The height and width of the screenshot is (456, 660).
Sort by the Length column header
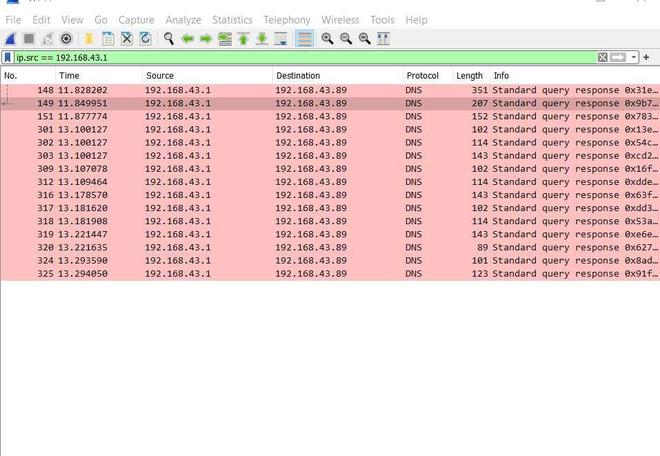click(471, 76)
